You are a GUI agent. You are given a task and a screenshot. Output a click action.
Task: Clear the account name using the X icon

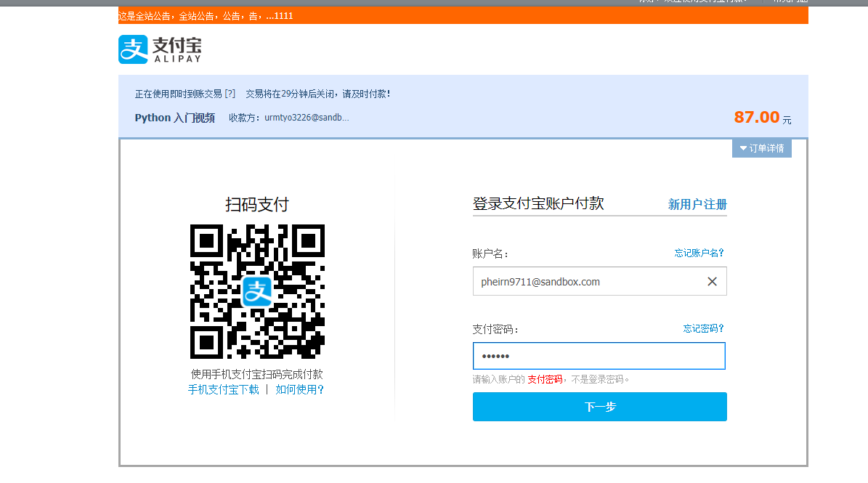[x=712, y=281]
